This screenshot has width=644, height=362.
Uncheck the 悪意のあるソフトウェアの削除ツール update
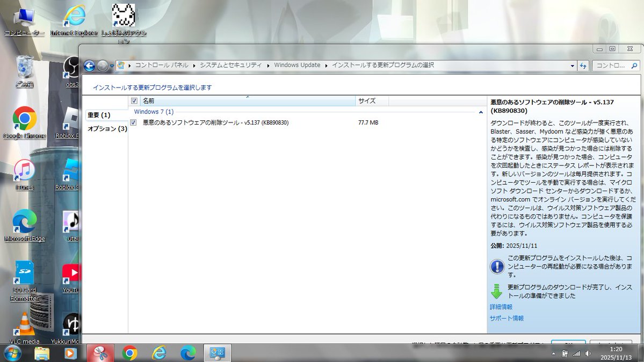tap(133, 122)
